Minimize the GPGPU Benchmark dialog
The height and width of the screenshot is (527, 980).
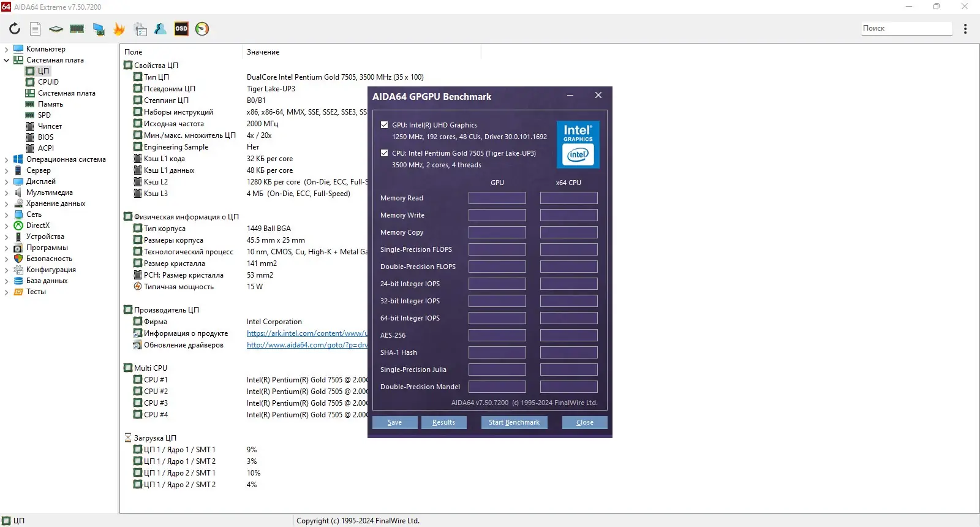coord(570,96)
